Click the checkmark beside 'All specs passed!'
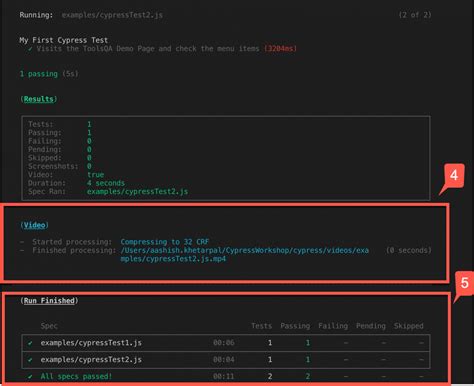474x386 pixels. coord(30,377)
